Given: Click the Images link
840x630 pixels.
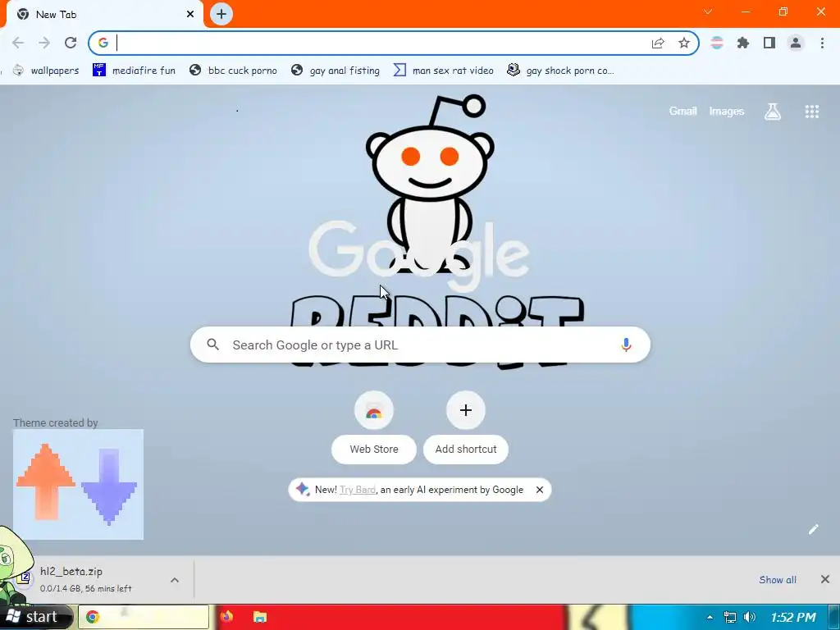Looking at the screenshot, I should point(727,112).
